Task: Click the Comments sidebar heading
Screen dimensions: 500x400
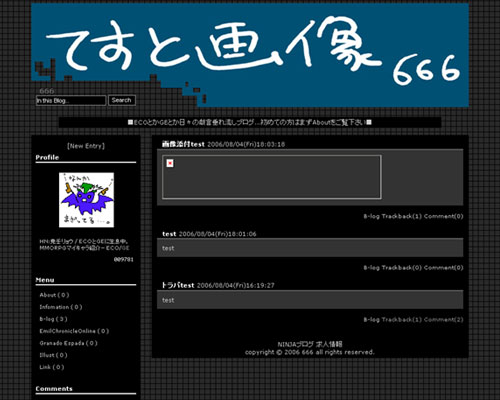Action: coord(54,389)
